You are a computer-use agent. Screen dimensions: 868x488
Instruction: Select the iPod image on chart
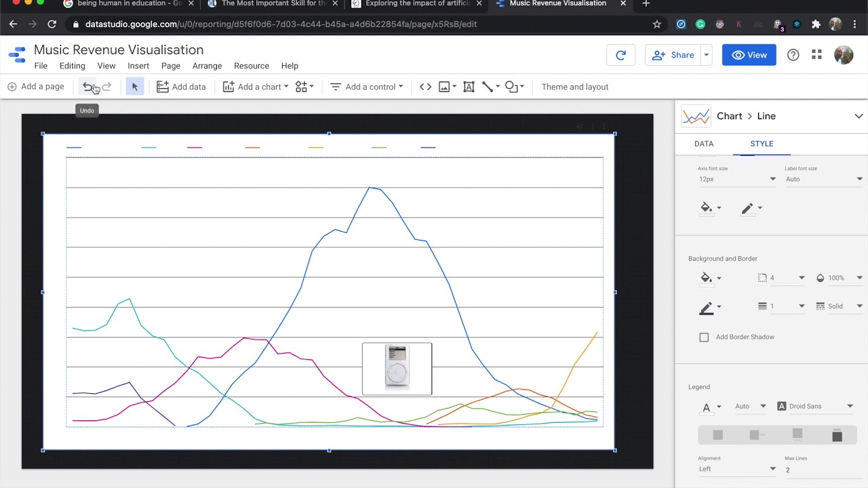point(397,369)
